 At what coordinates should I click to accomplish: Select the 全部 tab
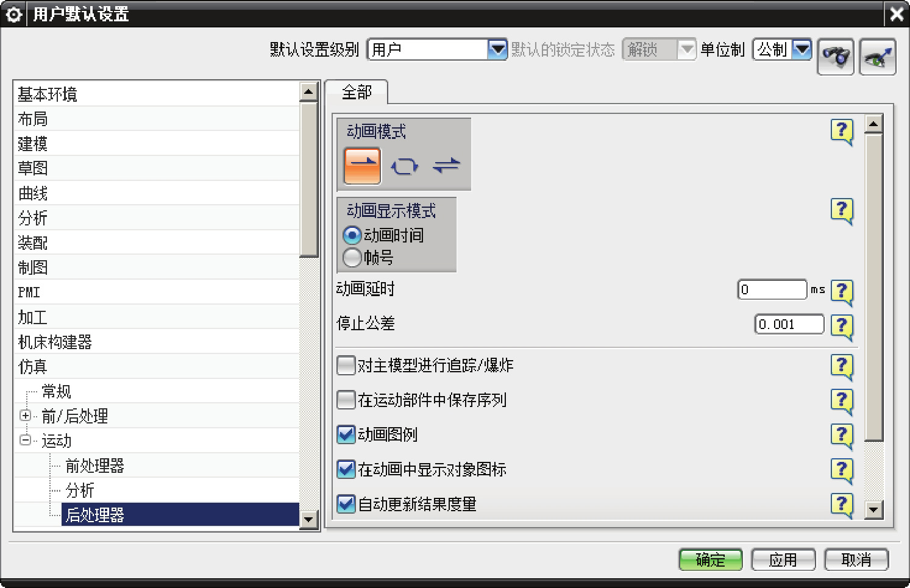(357, 93)
